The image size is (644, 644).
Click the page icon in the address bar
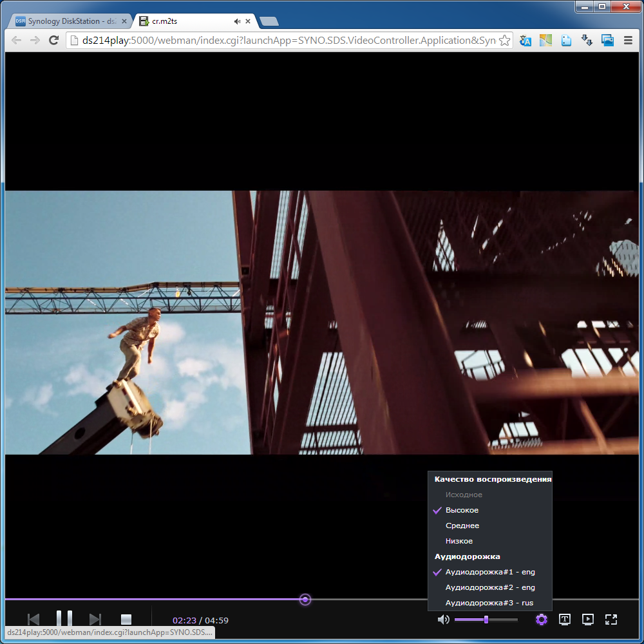74,40
